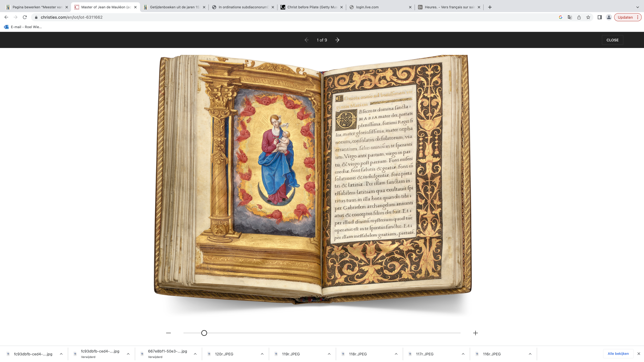644x362 pixels.
Task: Click Alle bekijken to show downloads
Action: click(x=618, y=354)
